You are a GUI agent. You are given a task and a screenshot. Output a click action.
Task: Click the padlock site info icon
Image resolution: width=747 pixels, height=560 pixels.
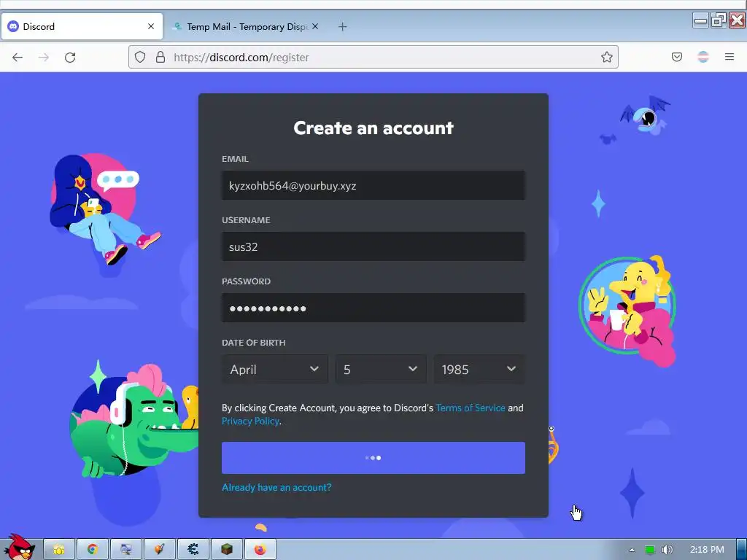tap(160, 57)
